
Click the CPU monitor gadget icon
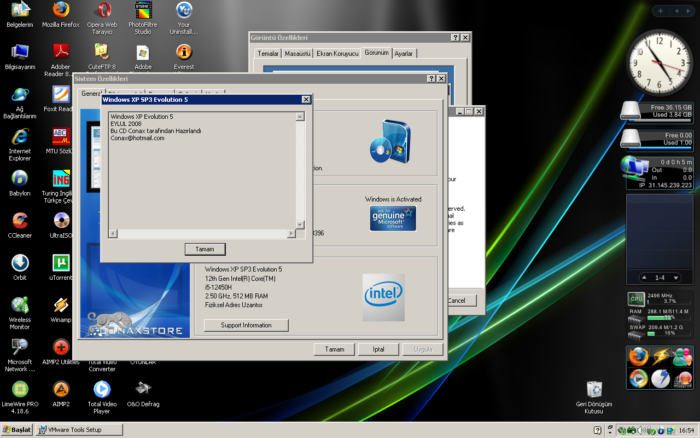point(636,298)
